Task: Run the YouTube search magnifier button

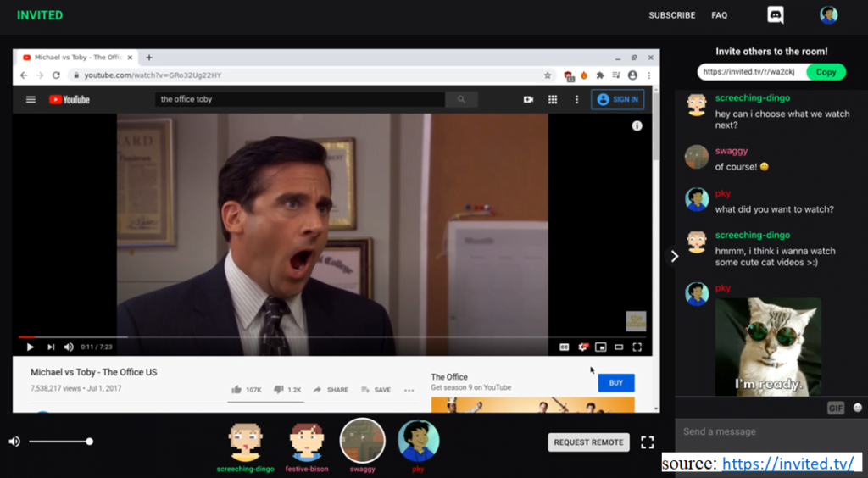Action: 462,100
